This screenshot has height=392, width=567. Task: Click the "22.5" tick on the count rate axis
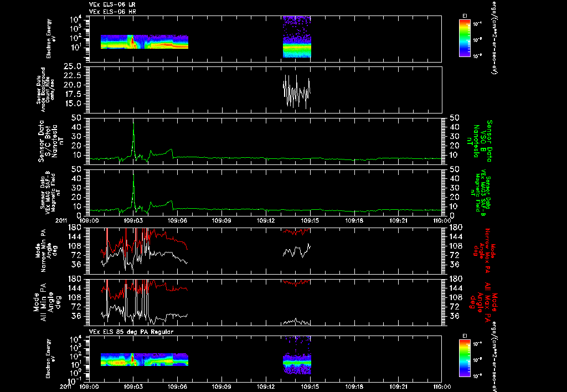(73, 76)
